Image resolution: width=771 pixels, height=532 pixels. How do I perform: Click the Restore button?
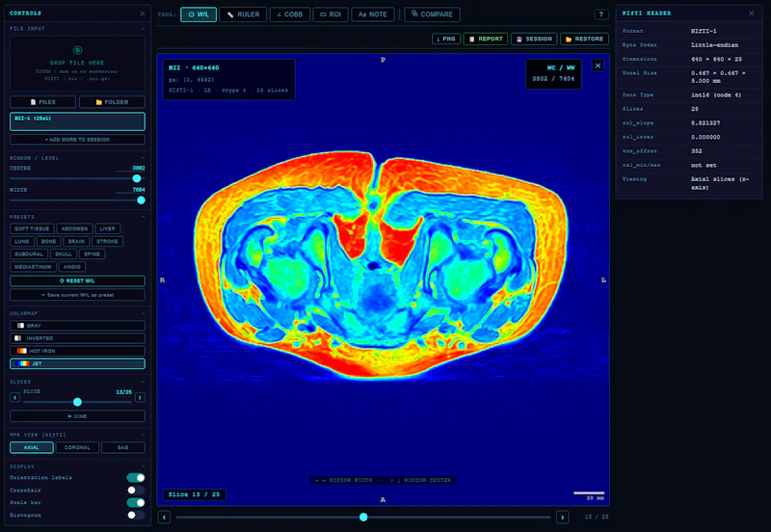[x=584, y=39]
